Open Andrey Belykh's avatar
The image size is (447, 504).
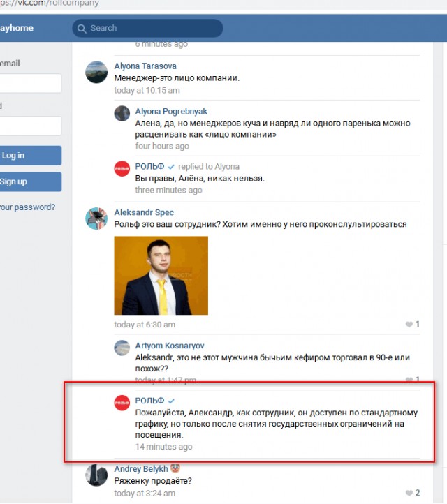(96, 475)
